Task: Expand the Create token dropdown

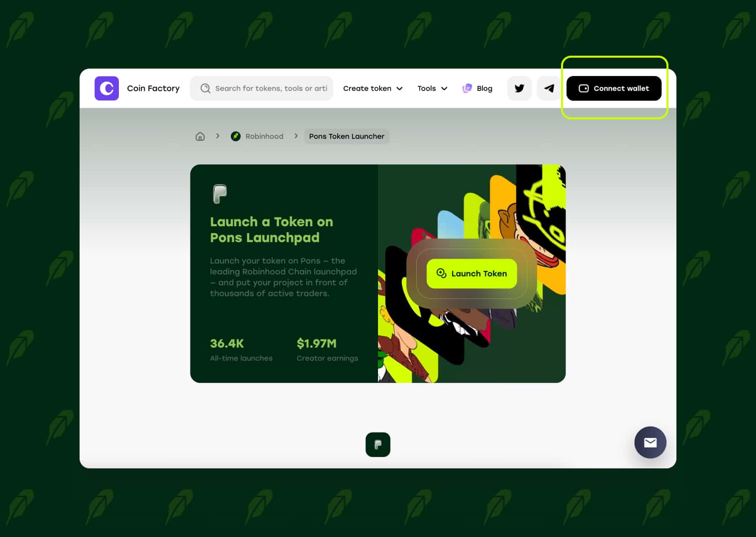Action: pos(373,89)
